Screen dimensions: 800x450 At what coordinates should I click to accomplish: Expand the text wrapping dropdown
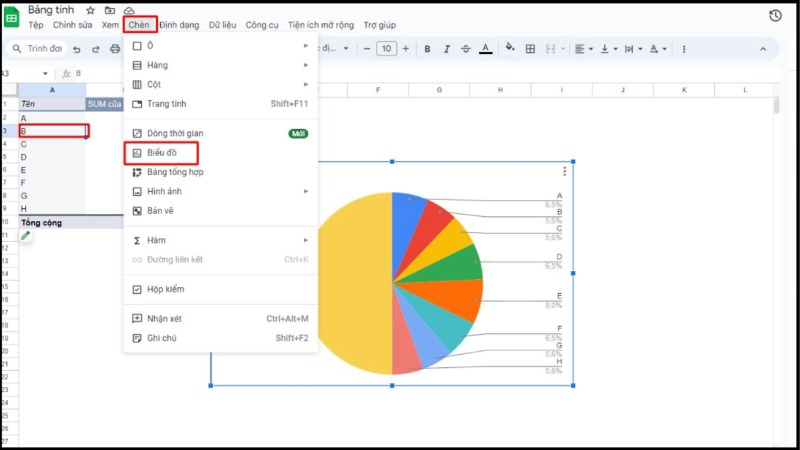[640, 49]
